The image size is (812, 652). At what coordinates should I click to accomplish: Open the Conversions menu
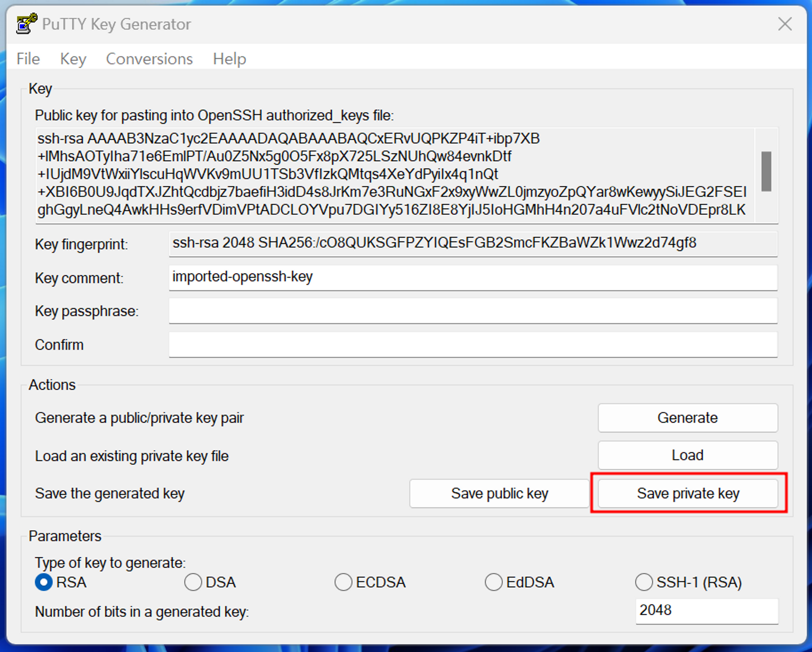point(149,59)
